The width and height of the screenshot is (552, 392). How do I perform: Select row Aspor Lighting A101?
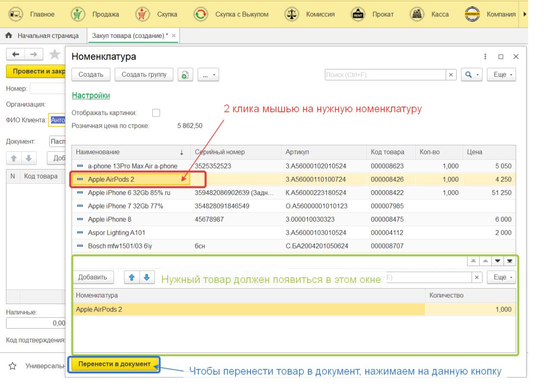pos(294,232)
